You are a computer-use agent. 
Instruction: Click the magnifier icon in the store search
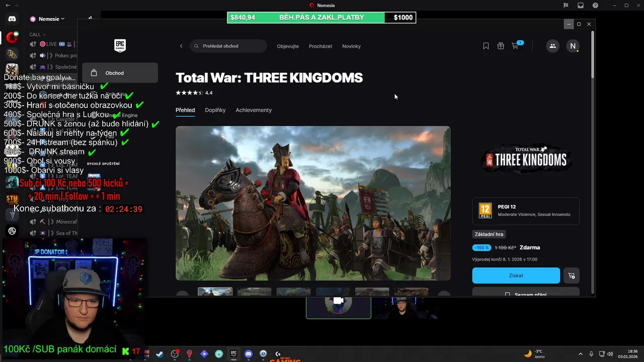pyautogui.click(x=197, y=46)
